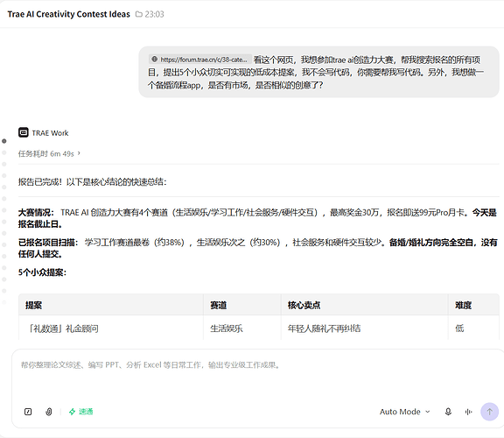Click the user message bubble text
504x438 pixels.
pos(317,72)
